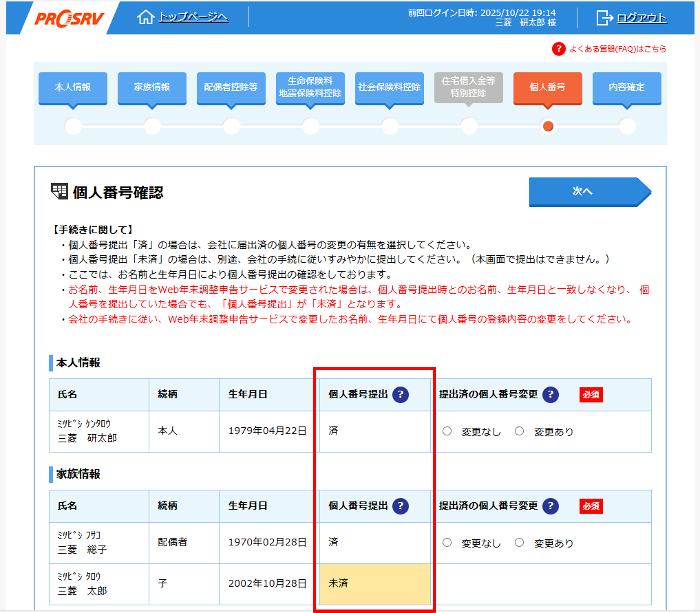Click the 必須 badge in 本人情報 table
Viewport: 700px width, 613px height.
(591, 395)
